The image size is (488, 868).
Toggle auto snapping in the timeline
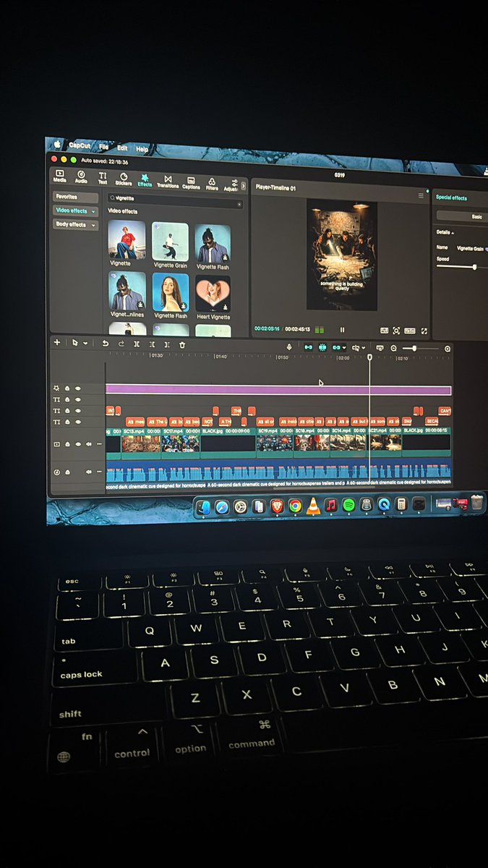(x=323, y=348)
